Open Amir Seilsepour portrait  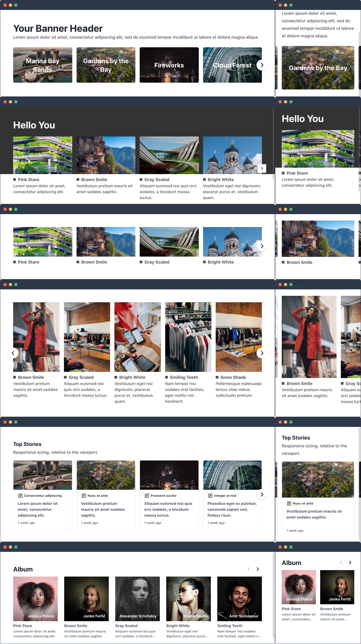tap(240, 599)
